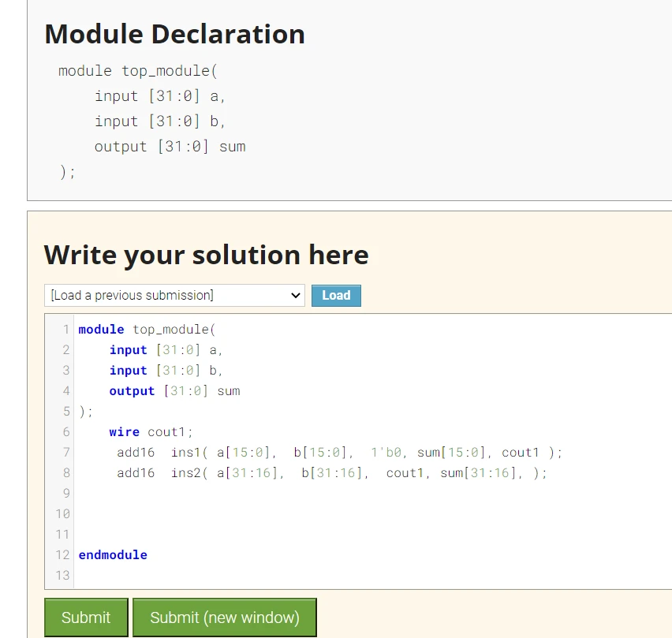This screenshot has height=638, width=672.
Task: Click 'input [31:0] b,' in the editor
Action: coord(167,371)
